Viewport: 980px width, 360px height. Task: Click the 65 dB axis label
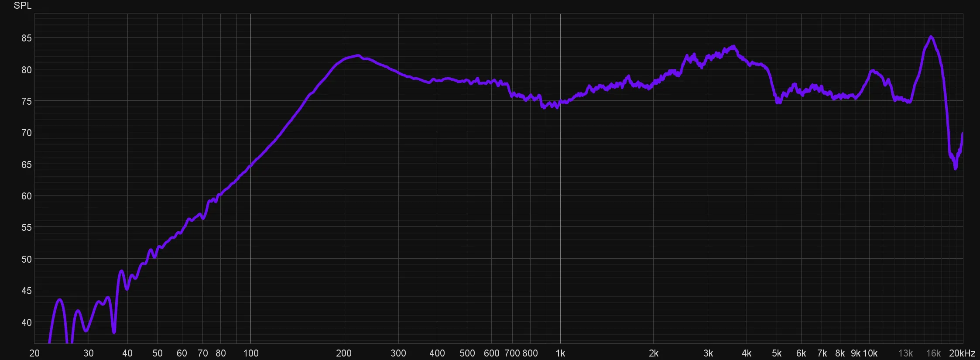coord(27,165)
